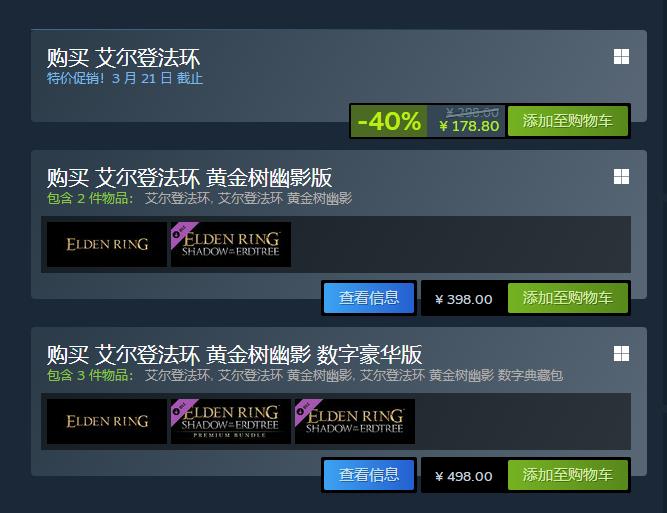Click the 购买 艾尔登法环 黄金树幽影版 heading
The height and width of the screenshot is (513, 667).
(x=189, y=177)
